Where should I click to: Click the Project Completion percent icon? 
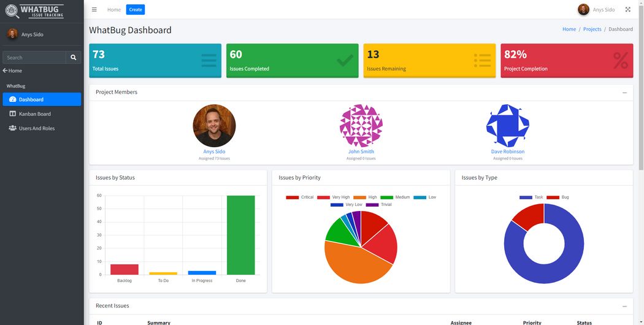620,60
